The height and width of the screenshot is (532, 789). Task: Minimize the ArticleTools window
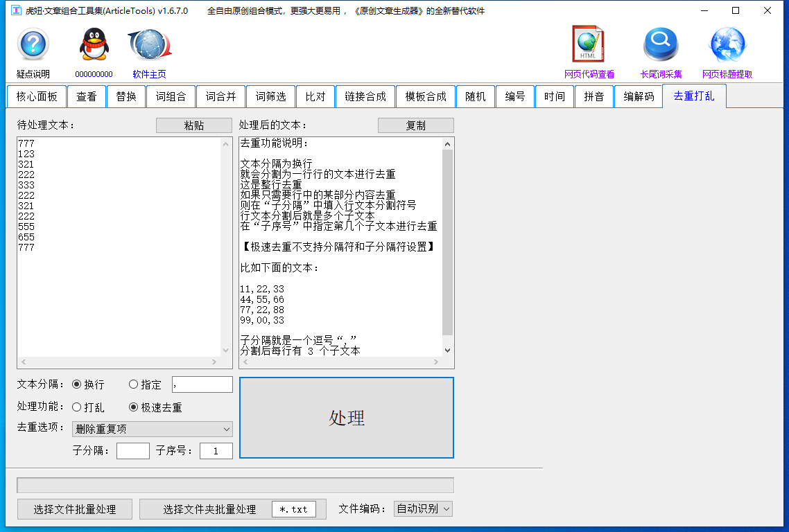tap(704, 10)
